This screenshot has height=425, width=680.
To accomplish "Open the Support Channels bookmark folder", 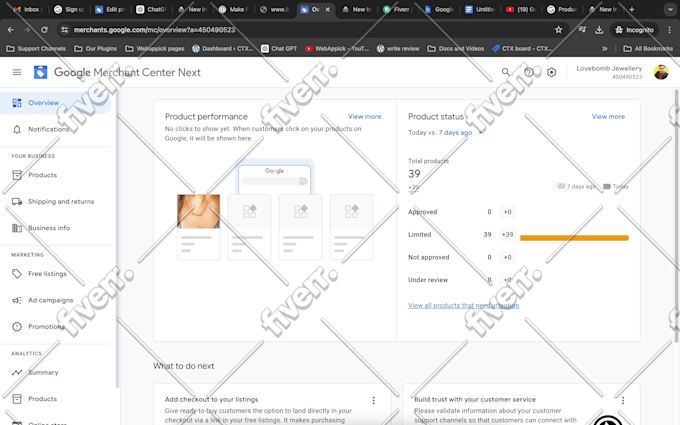I will coord(36,49).
